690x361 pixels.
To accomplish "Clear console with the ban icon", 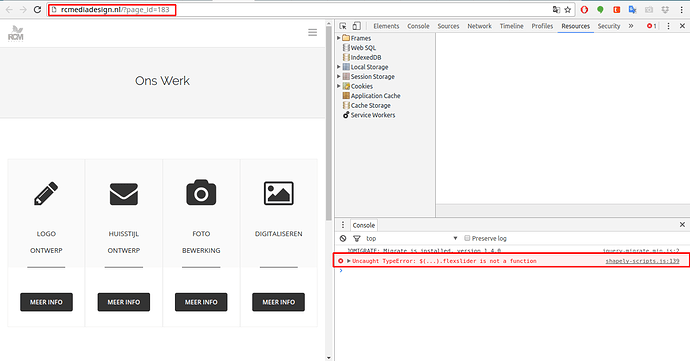I will point(343,238).
